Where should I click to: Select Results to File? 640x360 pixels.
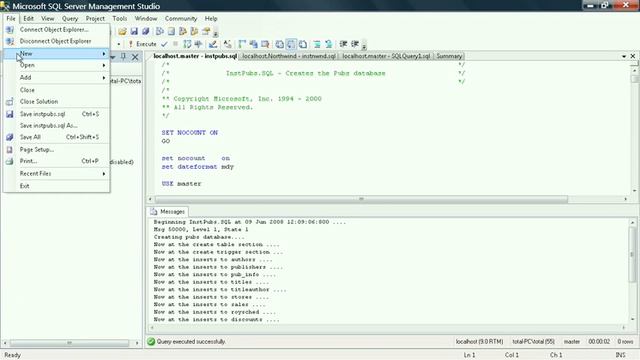[302, 44]
